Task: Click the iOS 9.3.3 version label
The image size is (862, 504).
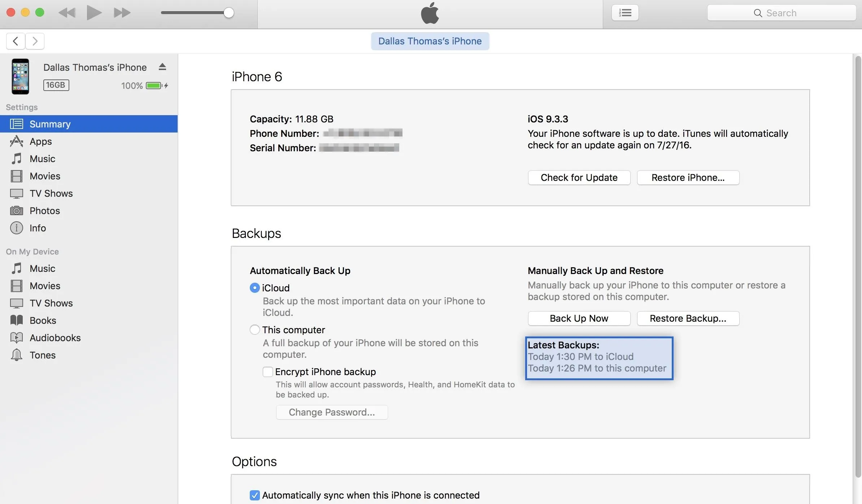Action: 548,119
